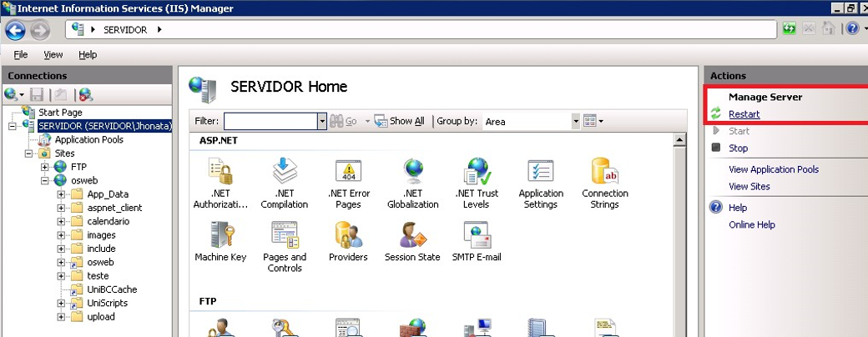Open the View menu
The image size is (868, 337).
(x=53, y=54)
